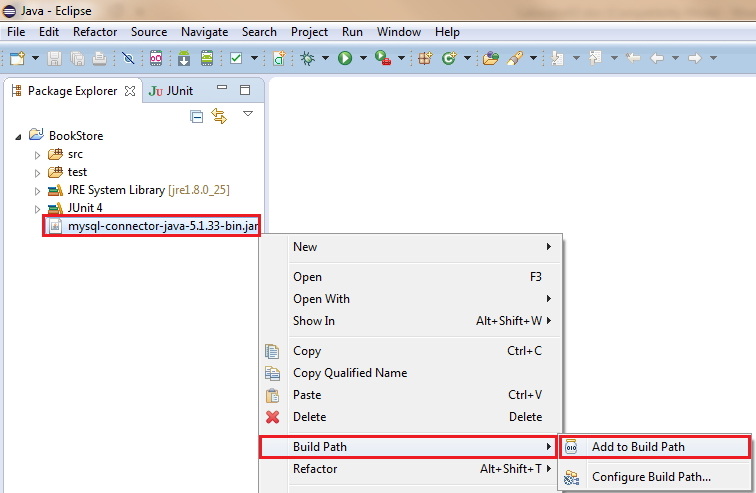The width and height of the screenshot is (756, 493).
Task: Open the Search menu
Action: [x=259, y=32]
